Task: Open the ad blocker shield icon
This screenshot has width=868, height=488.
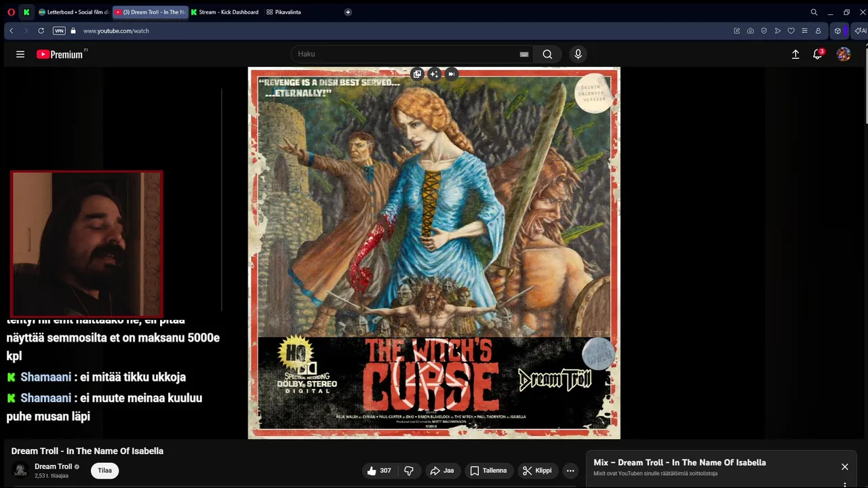Action: pos(764,30)
